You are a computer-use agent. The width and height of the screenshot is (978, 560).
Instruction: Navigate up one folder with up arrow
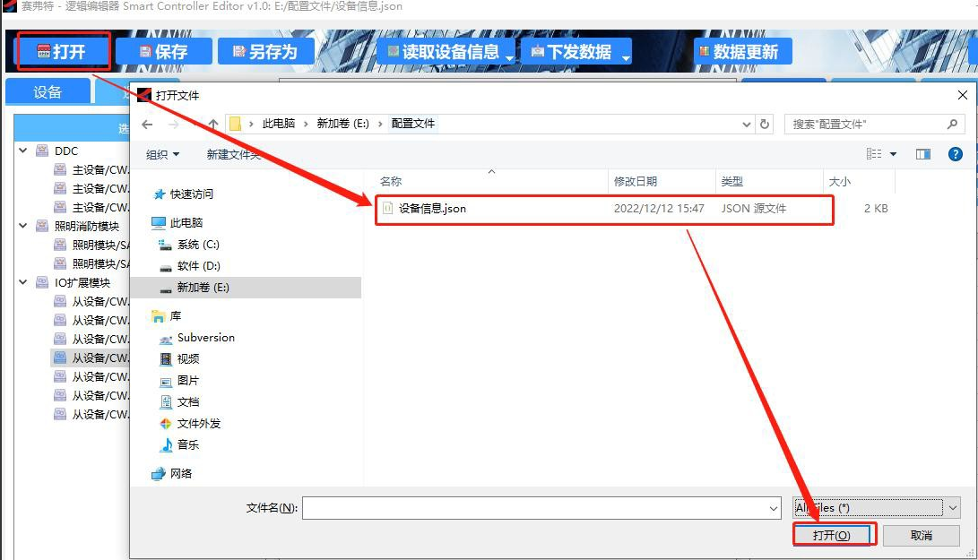(213, 124)
